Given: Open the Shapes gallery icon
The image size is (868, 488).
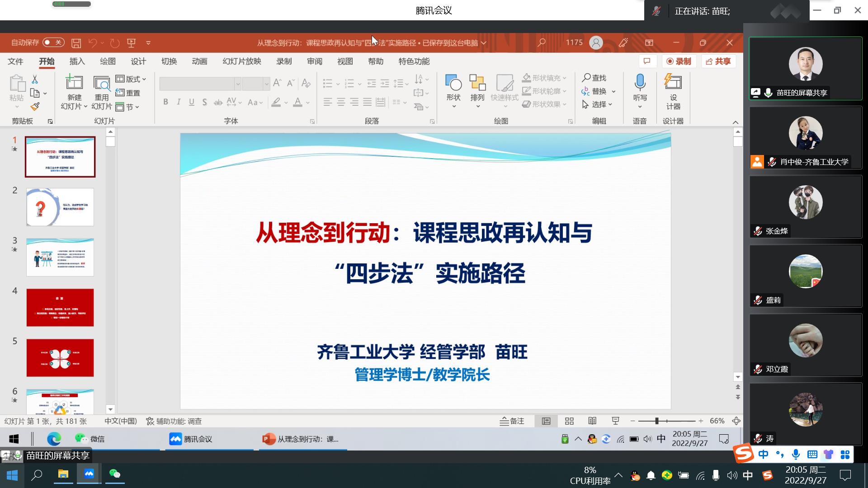Looking at the screenshot, I should 453,83.
